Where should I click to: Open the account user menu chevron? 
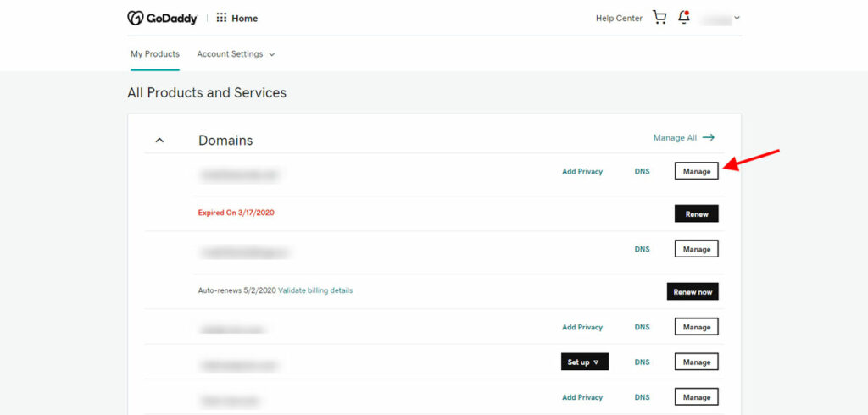737,19
